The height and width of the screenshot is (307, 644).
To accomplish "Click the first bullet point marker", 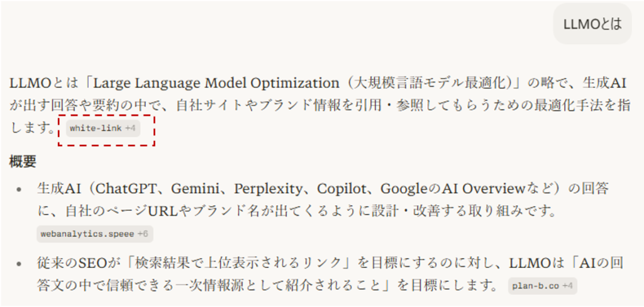I will (x=20, y=189).
